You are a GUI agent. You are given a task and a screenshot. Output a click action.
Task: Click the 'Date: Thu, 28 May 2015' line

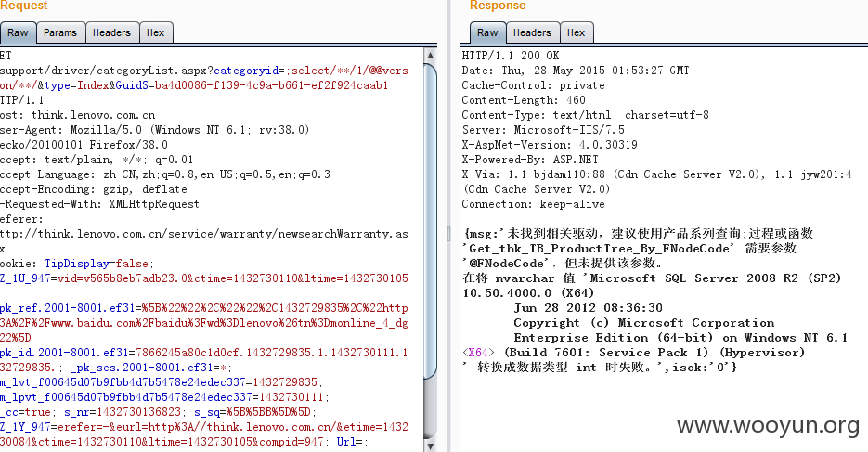[576, 71]
